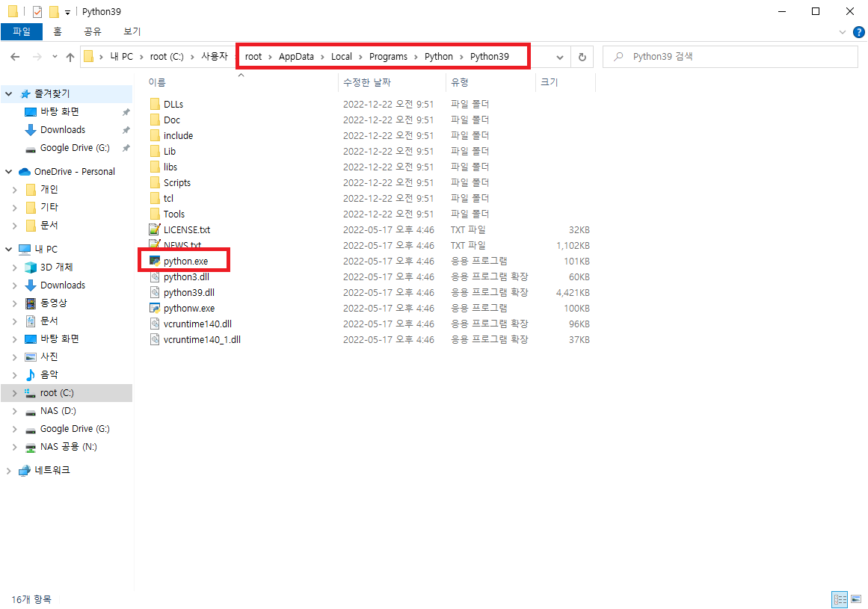Go up one folder level arrow
This screenshot has width=868, height=609.
pyautogui.click(x=70, y=57)
